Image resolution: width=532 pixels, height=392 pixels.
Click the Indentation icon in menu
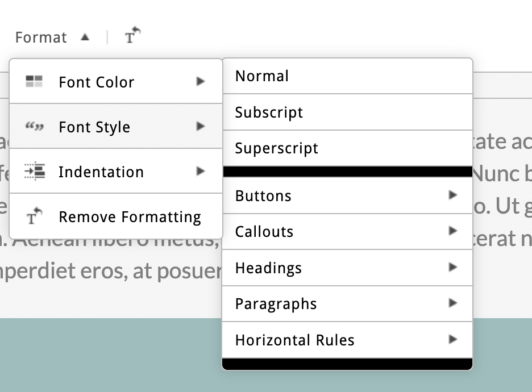pyautogui.click(x=34, y=172)
